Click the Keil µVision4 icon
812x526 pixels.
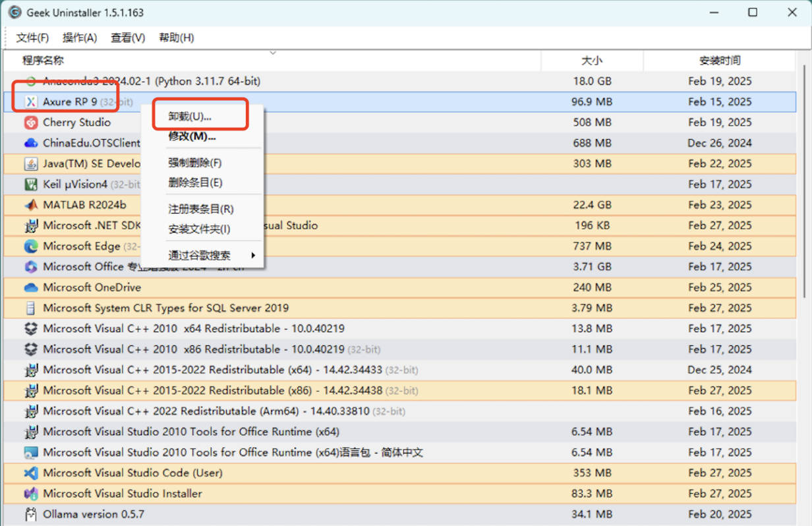(31, 184)
